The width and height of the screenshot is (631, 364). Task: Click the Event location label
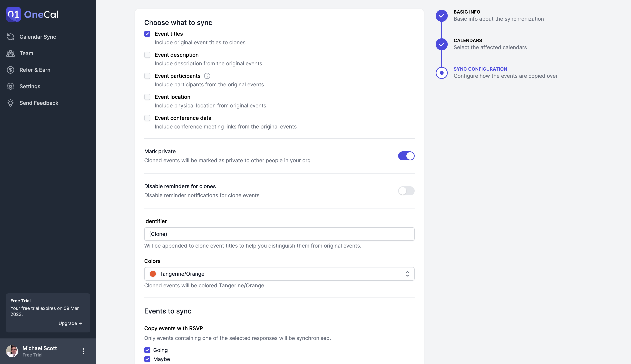coord(172,97)
